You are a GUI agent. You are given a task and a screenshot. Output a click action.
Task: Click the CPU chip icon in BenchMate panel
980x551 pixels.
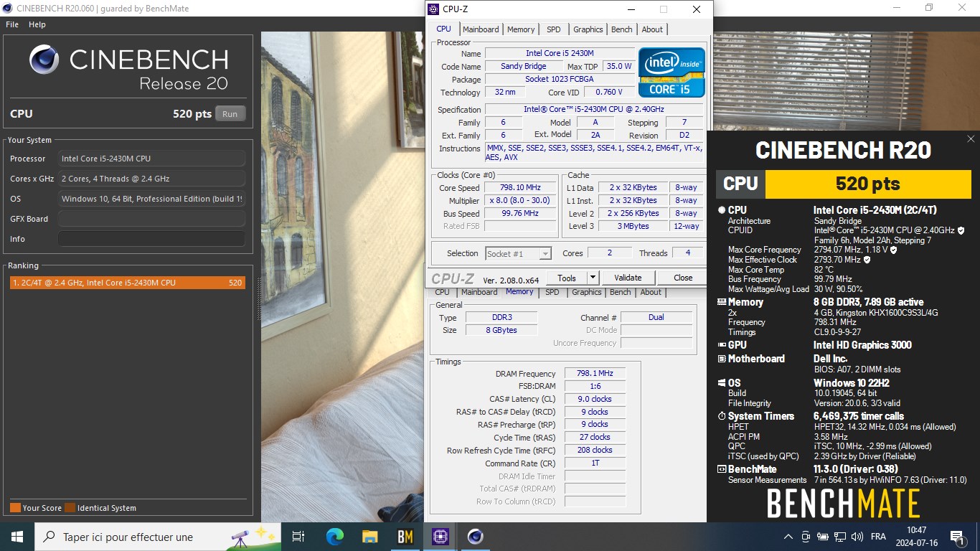[x=722, y=210]
